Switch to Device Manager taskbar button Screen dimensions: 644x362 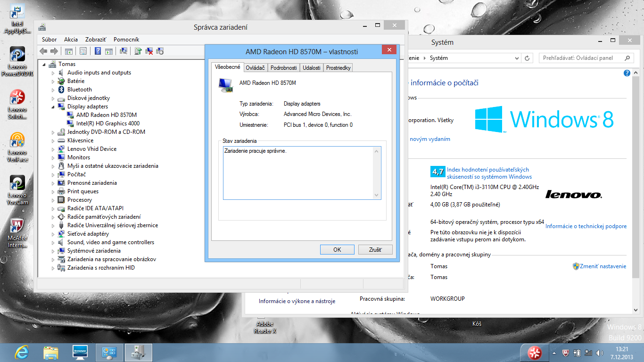[139, 352]
